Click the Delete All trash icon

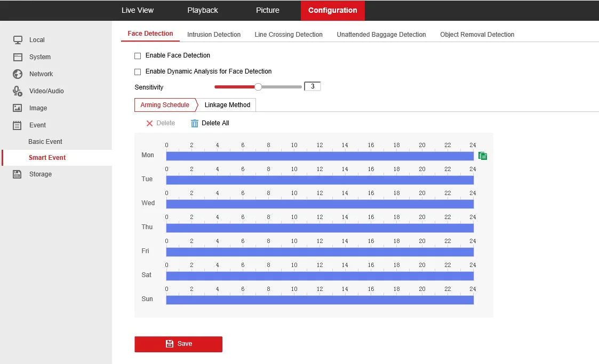(x=195, y=123)
